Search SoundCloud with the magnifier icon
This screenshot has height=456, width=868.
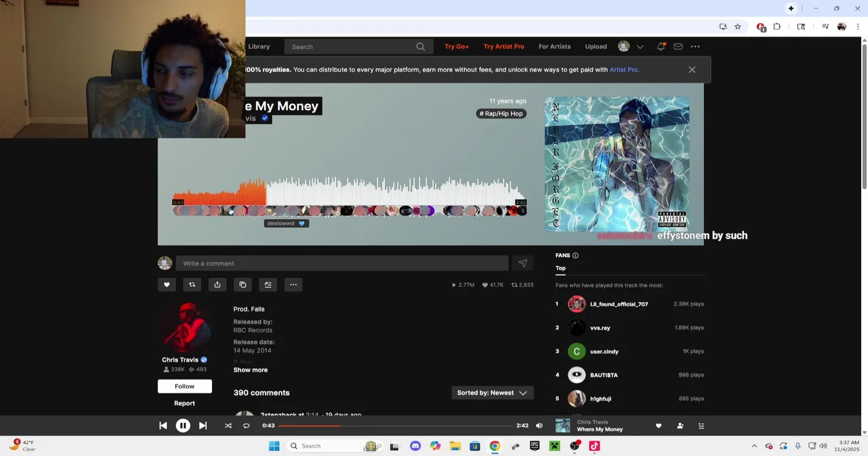tap(420, 47)
